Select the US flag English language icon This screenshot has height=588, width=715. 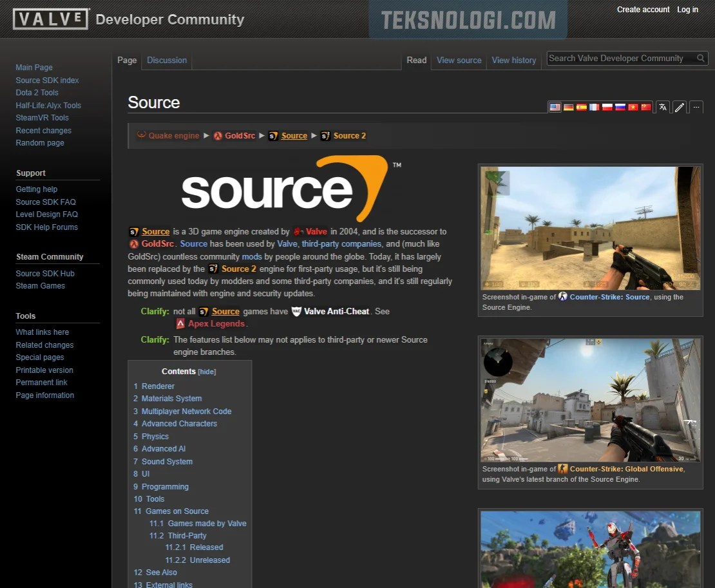tap(555, 107)
